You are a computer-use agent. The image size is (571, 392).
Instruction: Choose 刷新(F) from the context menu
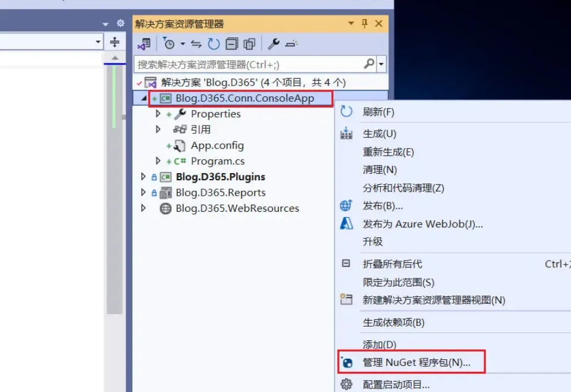pyautogui.click(x=378, y=112)
